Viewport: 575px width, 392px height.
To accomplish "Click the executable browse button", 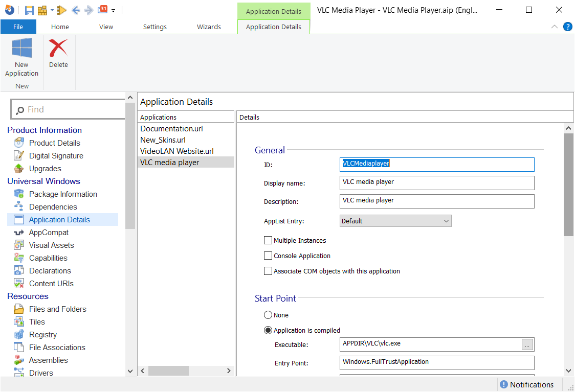I will (527, 345).
